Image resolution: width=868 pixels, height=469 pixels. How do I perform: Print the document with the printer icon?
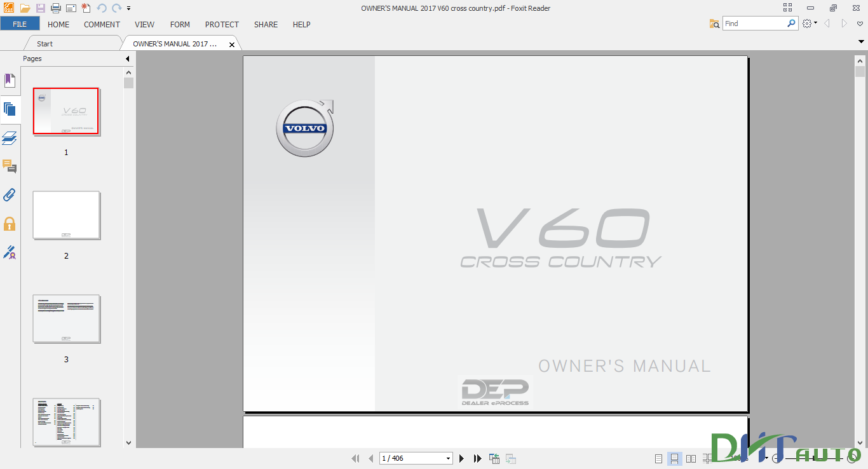(x=56, y=8)
